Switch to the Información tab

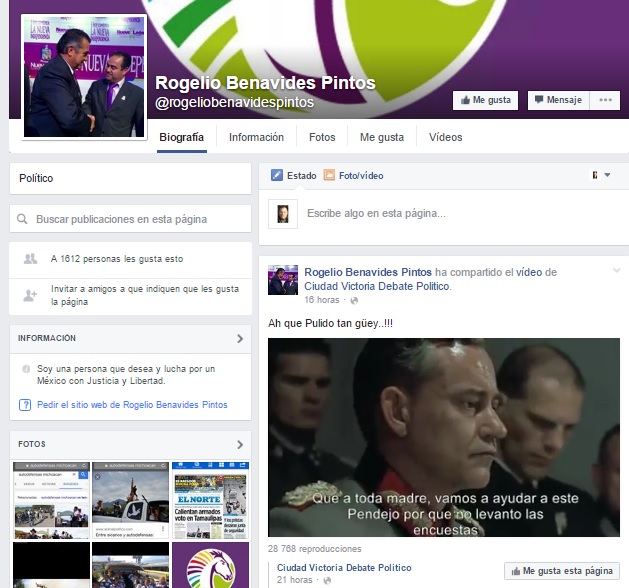tap(256, 138)
